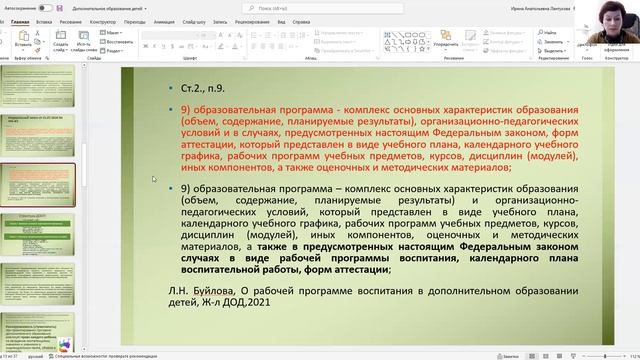Expand the shapes gallery More arrow
The height and width of the screenshot is (360, 640).
coord(428,49)
